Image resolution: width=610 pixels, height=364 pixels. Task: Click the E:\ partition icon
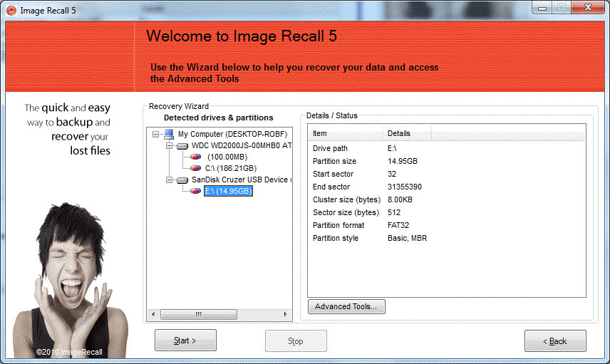click(195, 192)
